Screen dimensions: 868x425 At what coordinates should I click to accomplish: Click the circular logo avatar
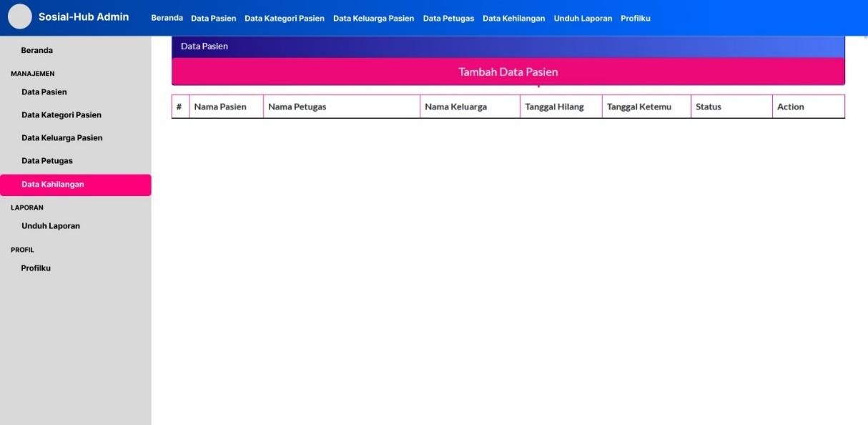20,17
